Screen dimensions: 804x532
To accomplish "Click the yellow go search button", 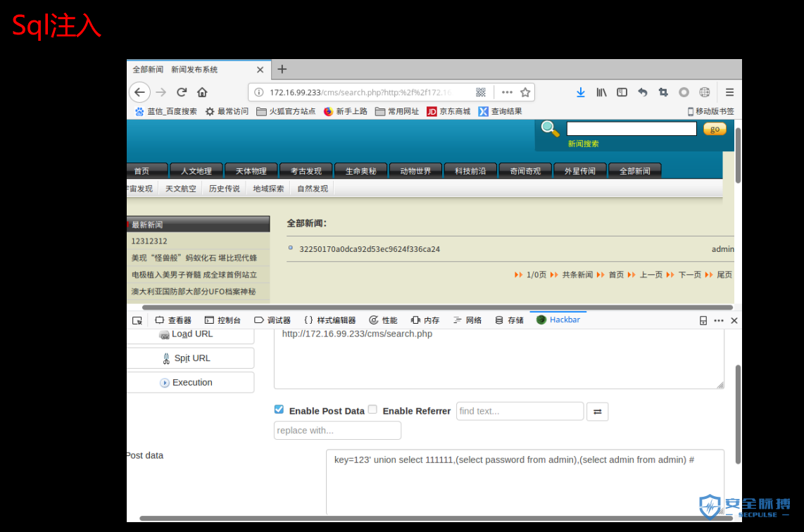I will [715, 129].
